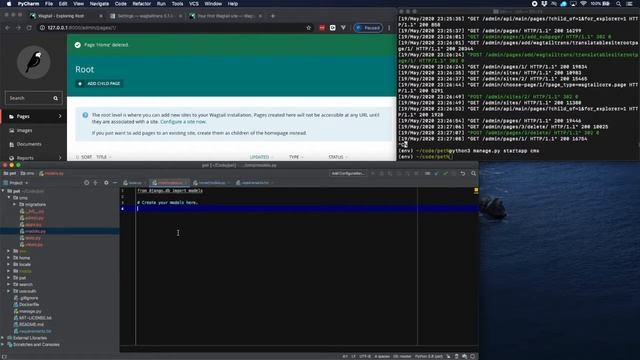This screenshot has height=360, width=640.
Task: Click the browser forward arrow
Action: [18, 28]
